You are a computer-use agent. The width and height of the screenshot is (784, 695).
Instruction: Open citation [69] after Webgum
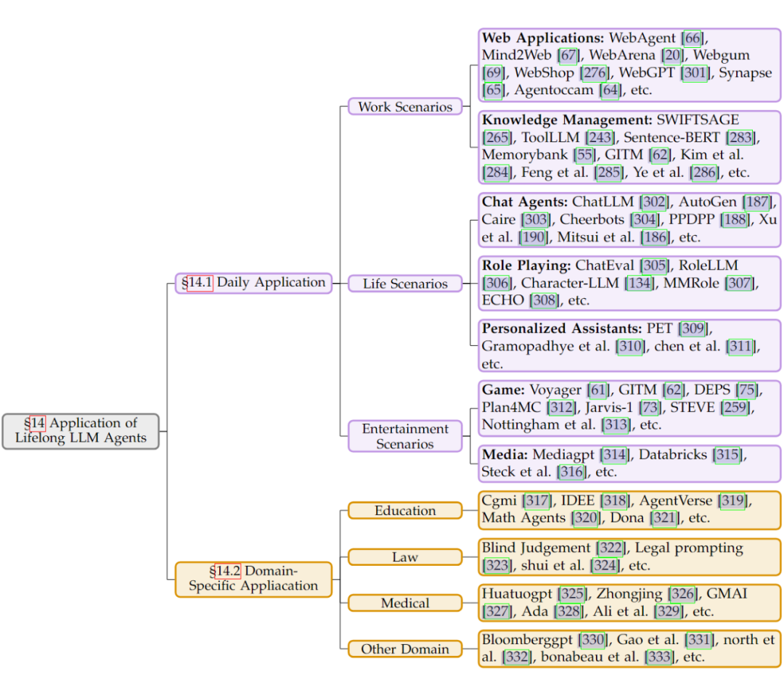tap(493, 73)
